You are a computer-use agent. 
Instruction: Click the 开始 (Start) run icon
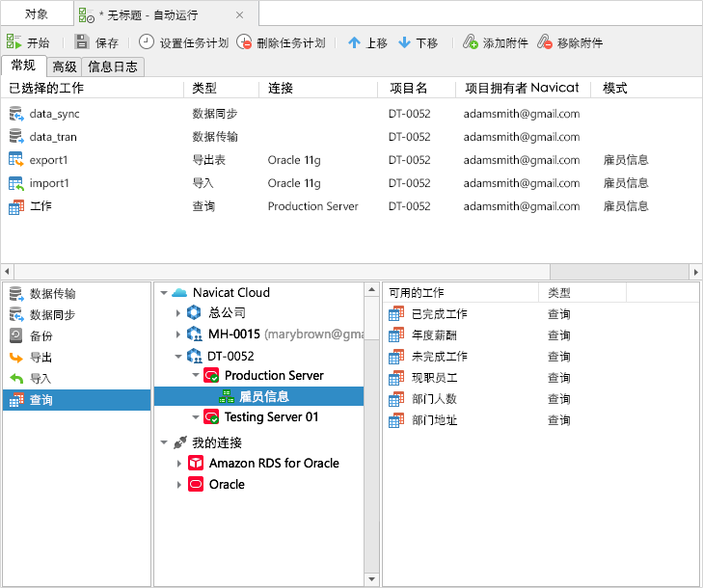coord(14,42)
